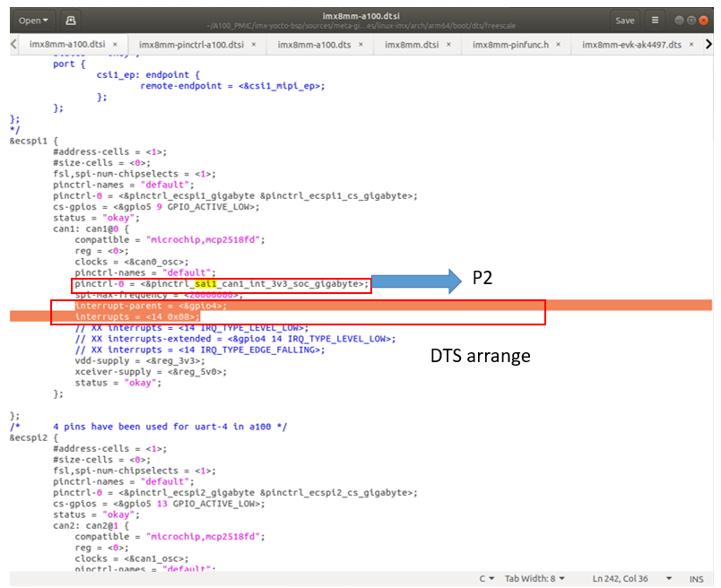
Task: Click the cs-gpios = <&gpio5 13 GPIO_ACTIVE_LOW>; line
Action: point(159,504)
